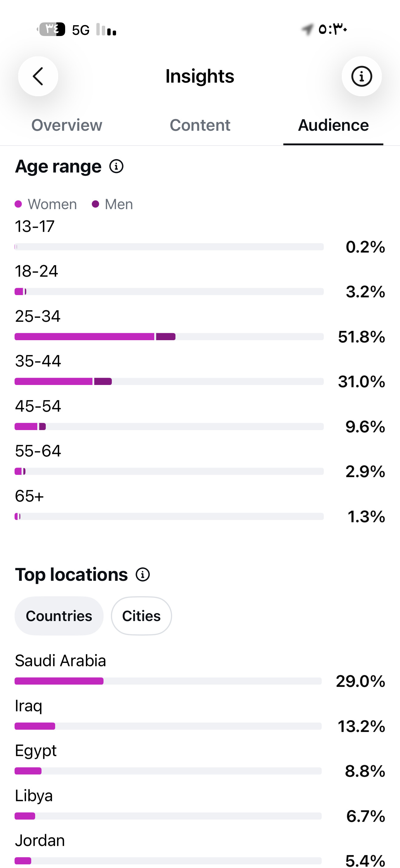The image size is (400, 868).
Task: Tap the Top locations info icon
Action: tap(143, 574)
